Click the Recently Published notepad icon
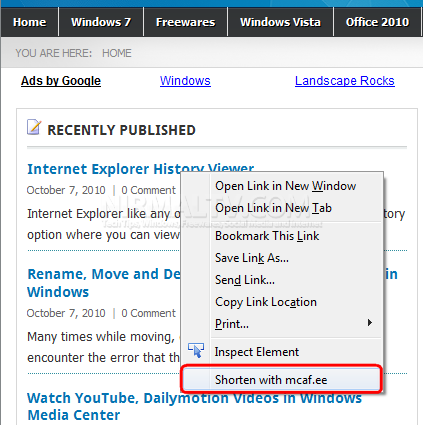423x425 pixels. pyautogui.click(x=34, y=127)
